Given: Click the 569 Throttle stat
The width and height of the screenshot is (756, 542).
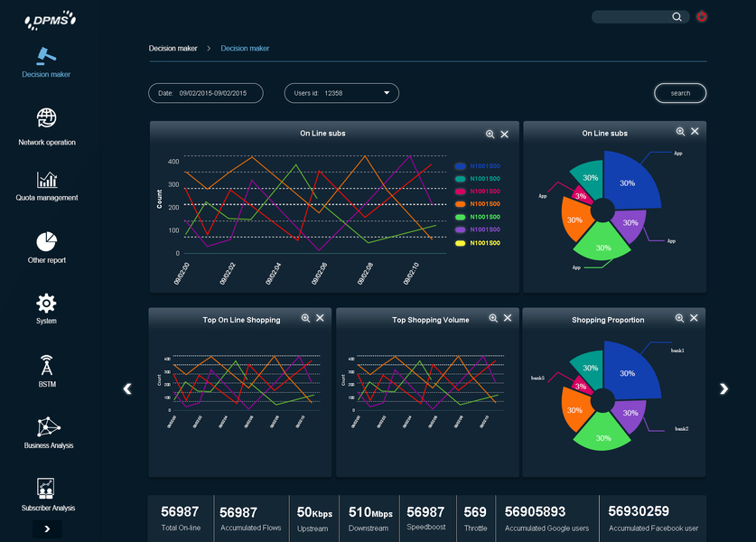Looking at the screenshot, I should 475,519.
